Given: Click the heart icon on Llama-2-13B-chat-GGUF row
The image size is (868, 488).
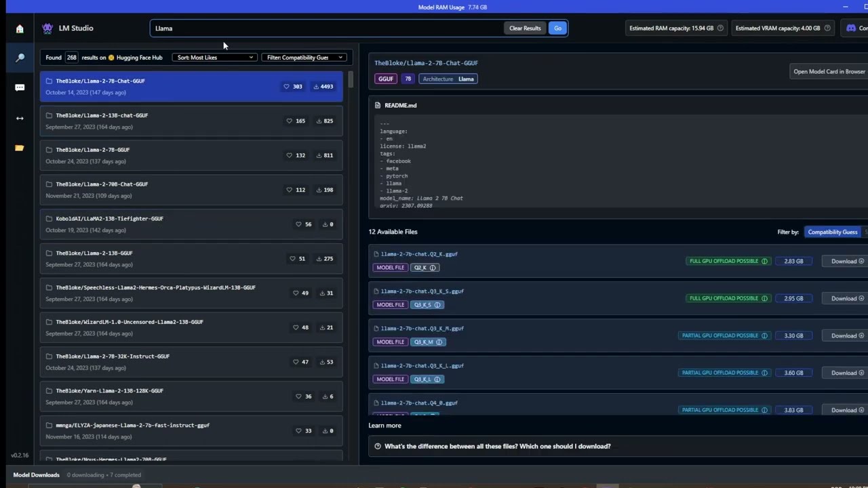Looking at the screenshot, I should (x=290, y=121).
